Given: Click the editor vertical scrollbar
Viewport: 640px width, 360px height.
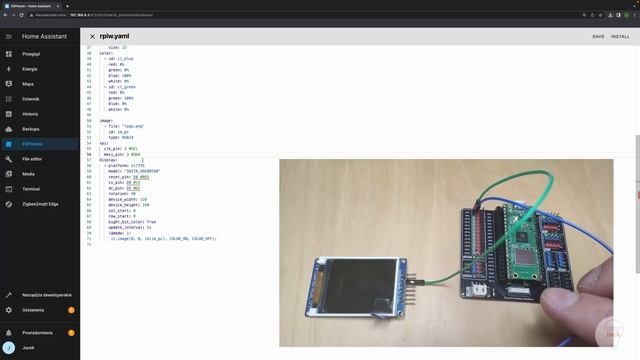Looking at the screenshot, I should [638, 204].
